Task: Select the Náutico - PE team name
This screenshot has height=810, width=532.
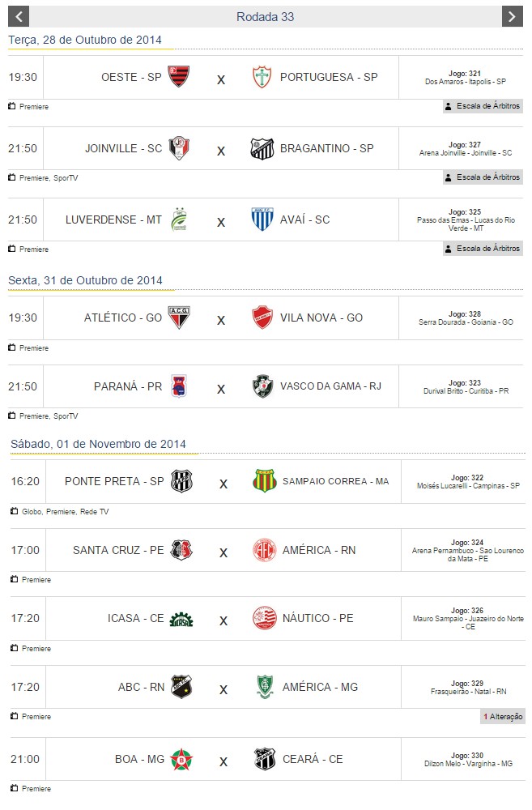Action: pos(317,619)
